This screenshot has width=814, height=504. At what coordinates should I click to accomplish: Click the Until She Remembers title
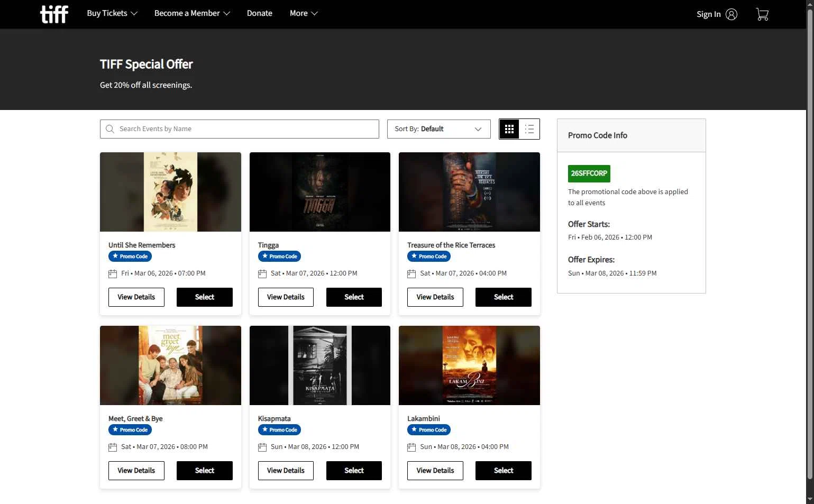click(x=142, y=245)
